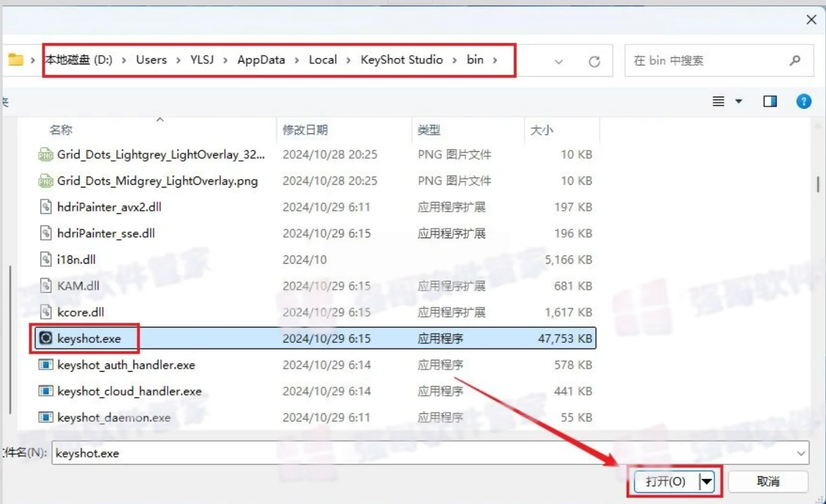The image size is (826, 504).
Task: Click the keyshot_daemon.exe file icon
Action: coord(46,417)
